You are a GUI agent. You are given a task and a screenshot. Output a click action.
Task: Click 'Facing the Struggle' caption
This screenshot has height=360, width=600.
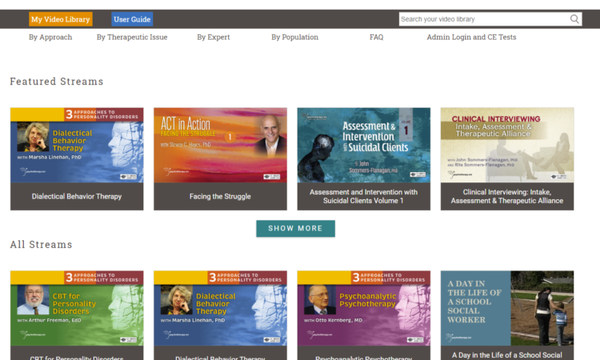click(x=220, y=196)
